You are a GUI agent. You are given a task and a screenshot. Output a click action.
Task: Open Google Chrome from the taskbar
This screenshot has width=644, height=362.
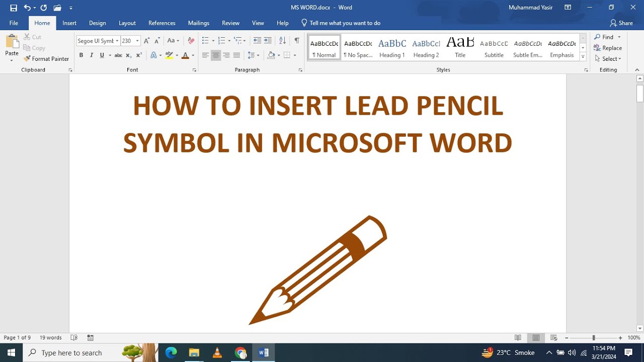point(240,352)
